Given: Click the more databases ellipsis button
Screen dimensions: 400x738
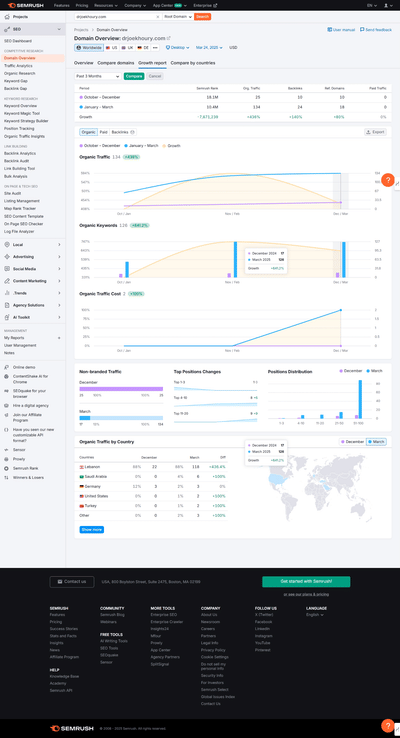Looking at the screenshot, I should point(155,48).
